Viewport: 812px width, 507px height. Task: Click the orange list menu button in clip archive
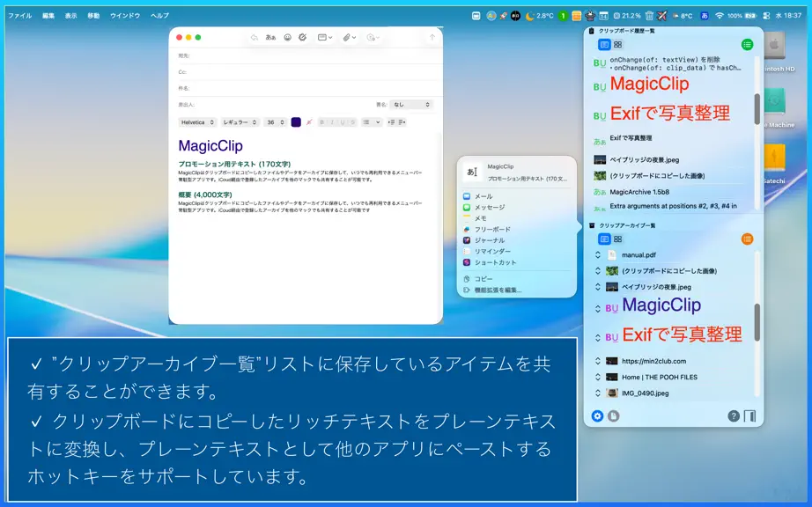(x=747, y=239)
